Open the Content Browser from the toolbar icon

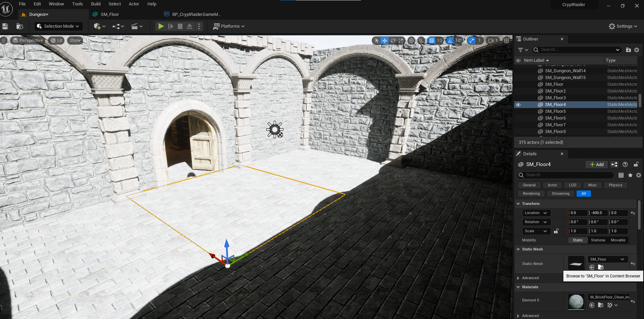tap(20, 26)
